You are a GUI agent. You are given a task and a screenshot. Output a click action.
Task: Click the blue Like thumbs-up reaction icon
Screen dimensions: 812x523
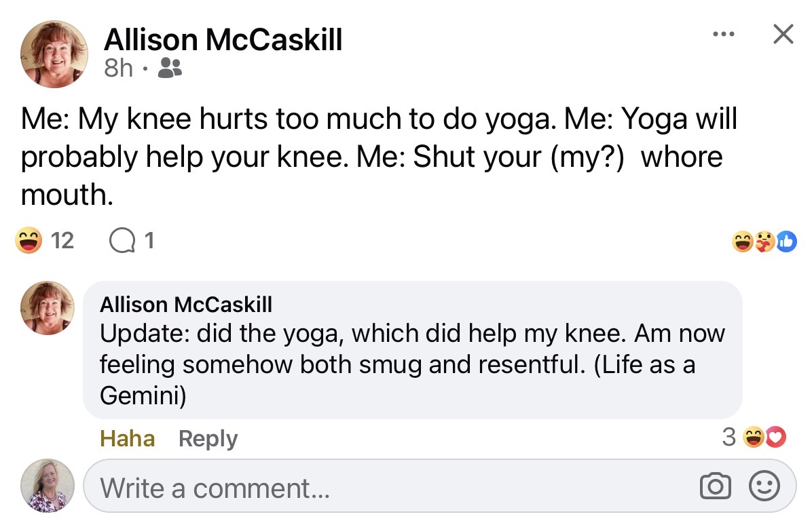786,241
